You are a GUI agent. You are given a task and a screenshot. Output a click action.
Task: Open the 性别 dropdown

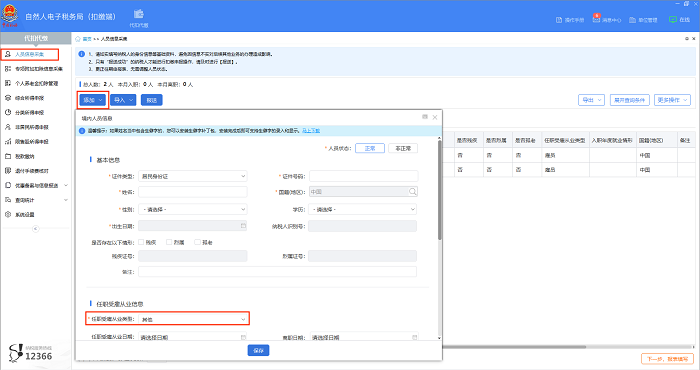point(192,209)
